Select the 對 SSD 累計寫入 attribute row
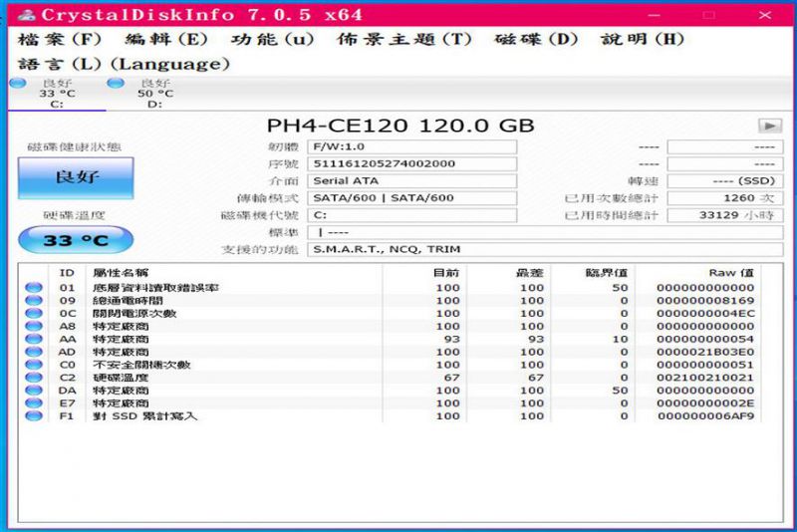Viewport: 797px width, 532px height. [x=392, y=415]
